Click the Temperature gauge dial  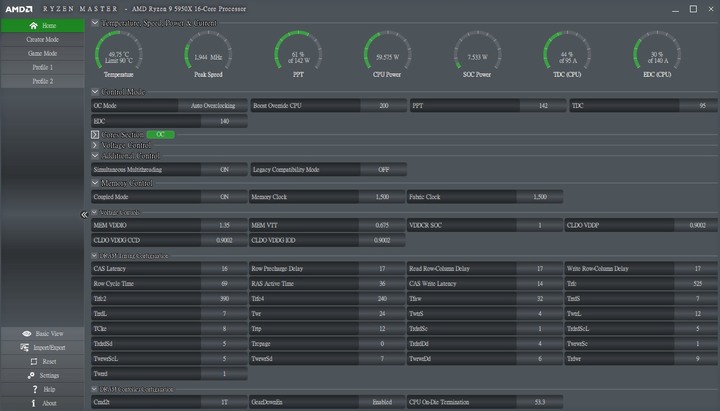(x=118, y=52)
